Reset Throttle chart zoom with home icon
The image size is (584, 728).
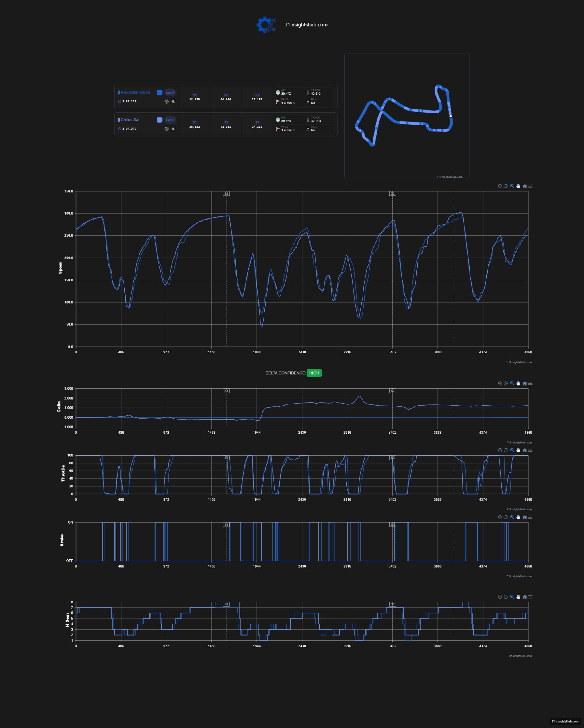tap(525, 450)
